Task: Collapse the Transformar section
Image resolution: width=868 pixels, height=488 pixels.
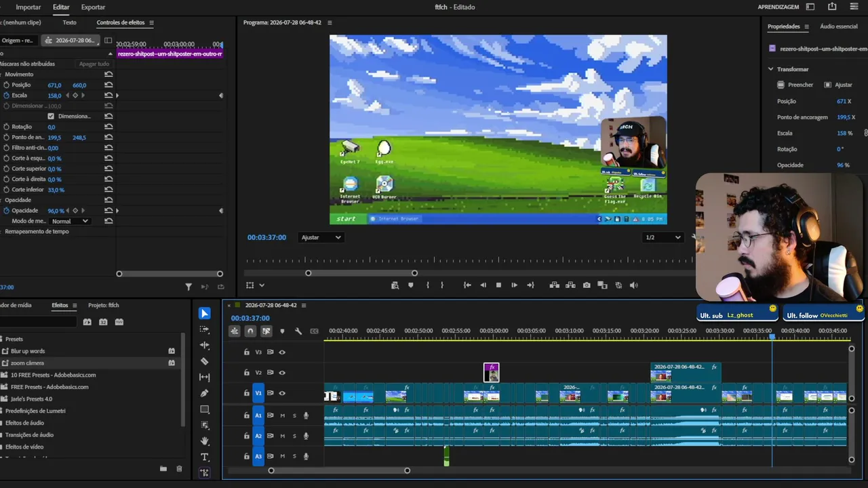Action: coord(771,69)
